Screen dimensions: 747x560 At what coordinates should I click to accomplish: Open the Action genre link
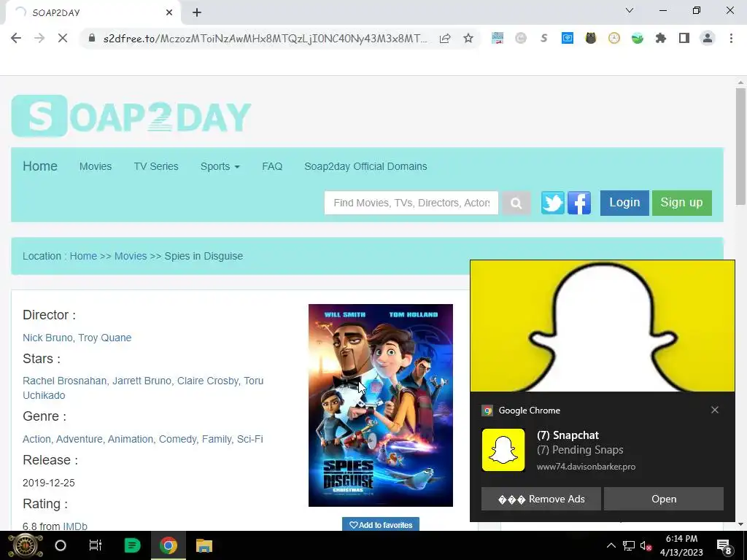coord(36,439)
